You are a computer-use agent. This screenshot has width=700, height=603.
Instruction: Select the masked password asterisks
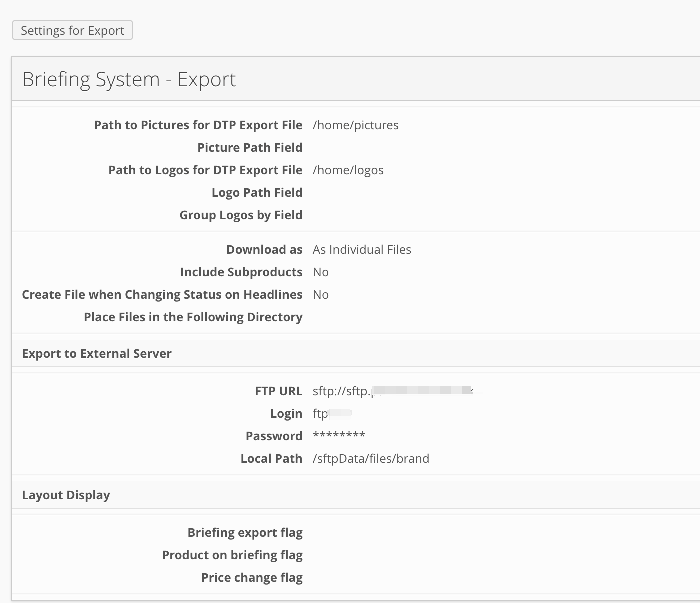tap(339, 435)
